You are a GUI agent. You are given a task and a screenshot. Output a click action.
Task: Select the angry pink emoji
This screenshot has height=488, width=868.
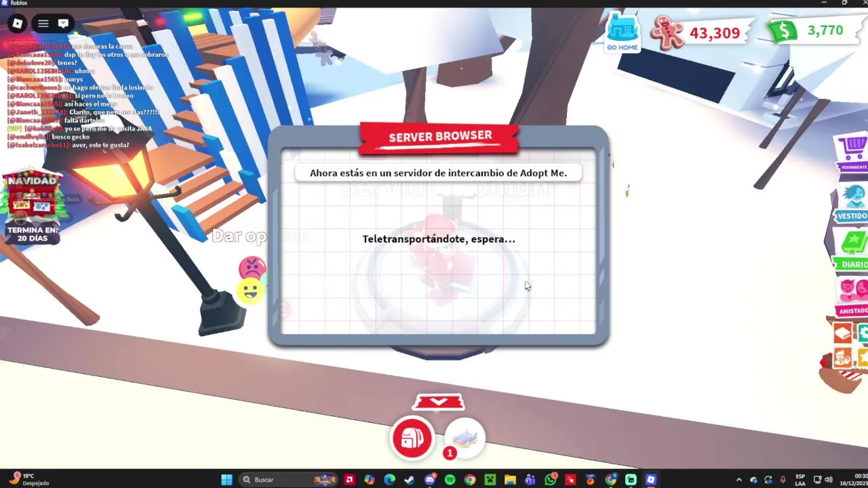click(x=252, y=268)
